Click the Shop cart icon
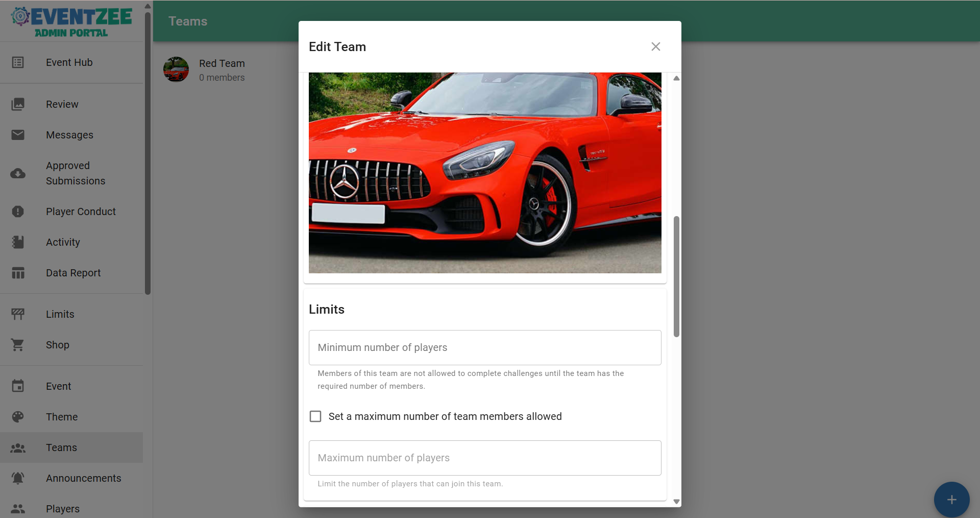The width and height of the screenshot is (980, 518). tap(18, 345)
